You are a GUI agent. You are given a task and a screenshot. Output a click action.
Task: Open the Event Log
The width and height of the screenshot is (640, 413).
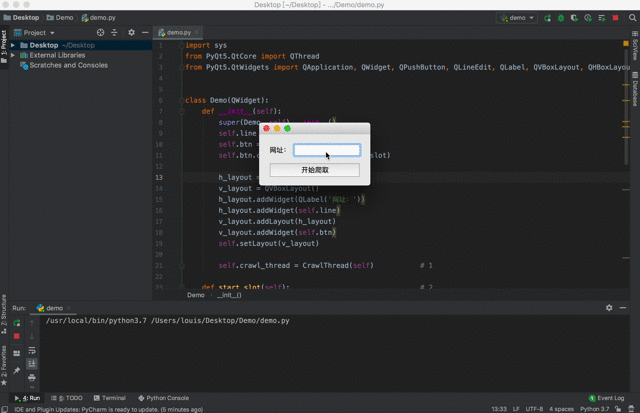607,398
